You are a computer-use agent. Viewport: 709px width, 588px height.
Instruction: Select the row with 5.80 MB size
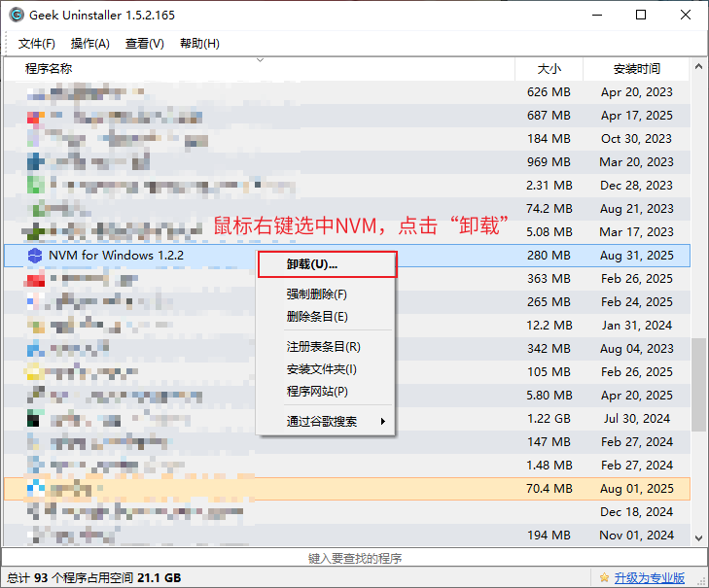tap(347, 396)
